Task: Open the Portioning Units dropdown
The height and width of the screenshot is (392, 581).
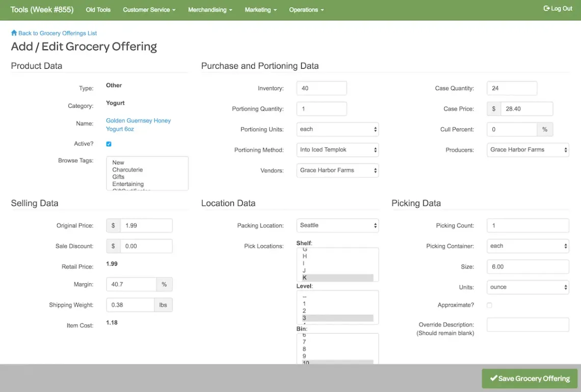Action: click(x=337, y=129)
